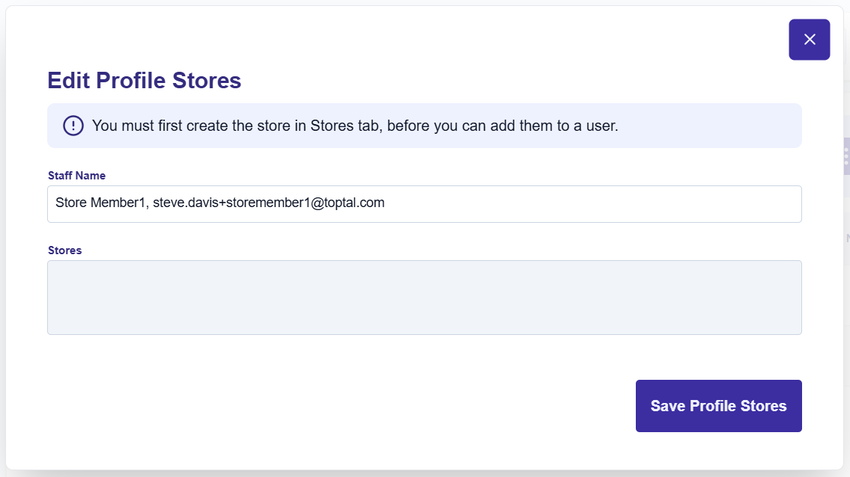
Task: Click the Stores field label
Action: tap(65, 250)
